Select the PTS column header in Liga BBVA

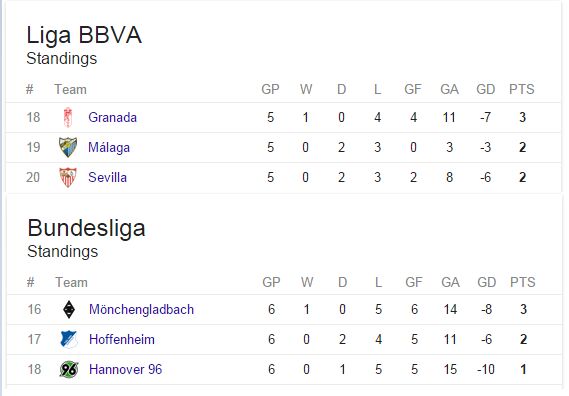[x=522, y=89]
